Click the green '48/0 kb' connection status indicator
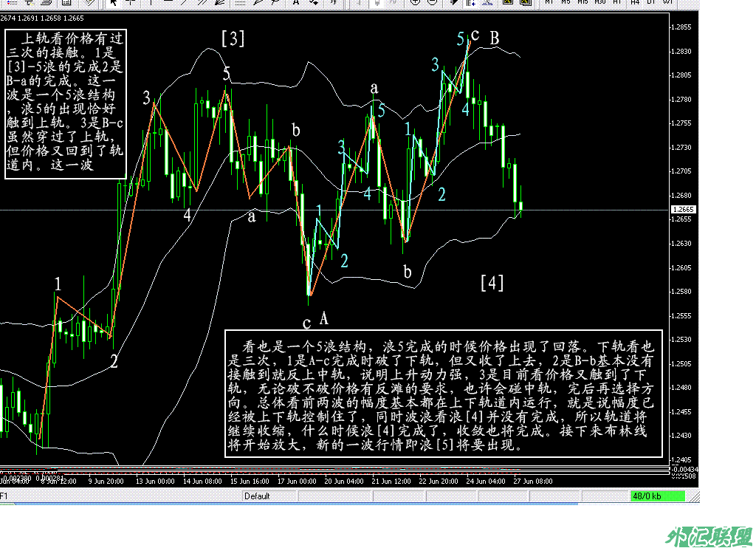 pos(658,496)
